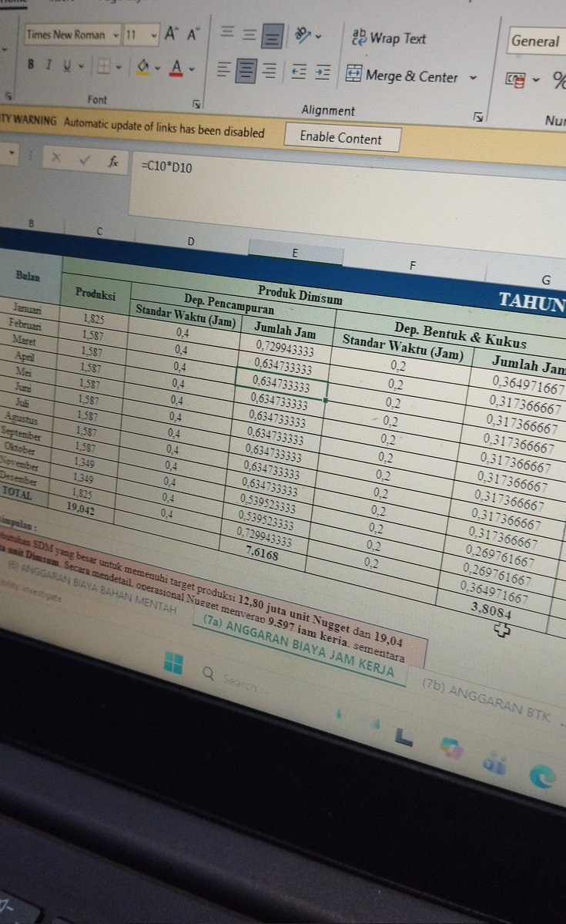The width and height of the screenshot is (566, 924).
Task: Open Windows Start menu
Action: 173,662
